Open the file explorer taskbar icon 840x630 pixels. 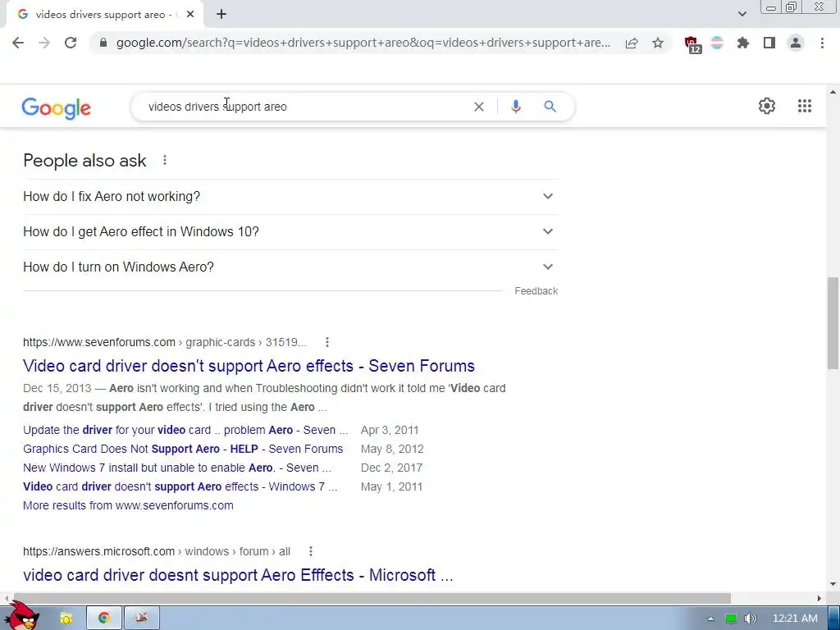click(x=66, y=619)
